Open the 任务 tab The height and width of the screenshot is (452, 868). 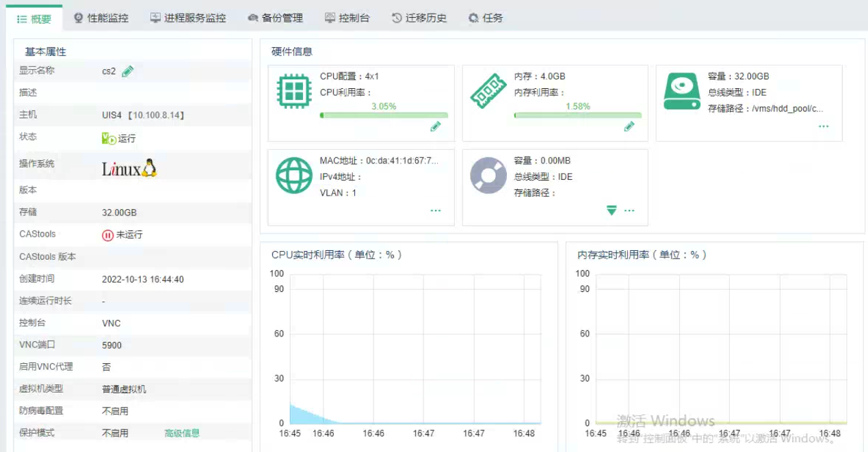[x=486, y=18]
